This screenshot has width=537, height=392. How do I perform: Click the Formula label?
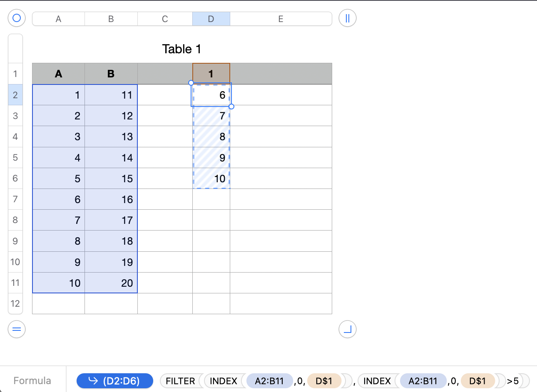point(32,381)
